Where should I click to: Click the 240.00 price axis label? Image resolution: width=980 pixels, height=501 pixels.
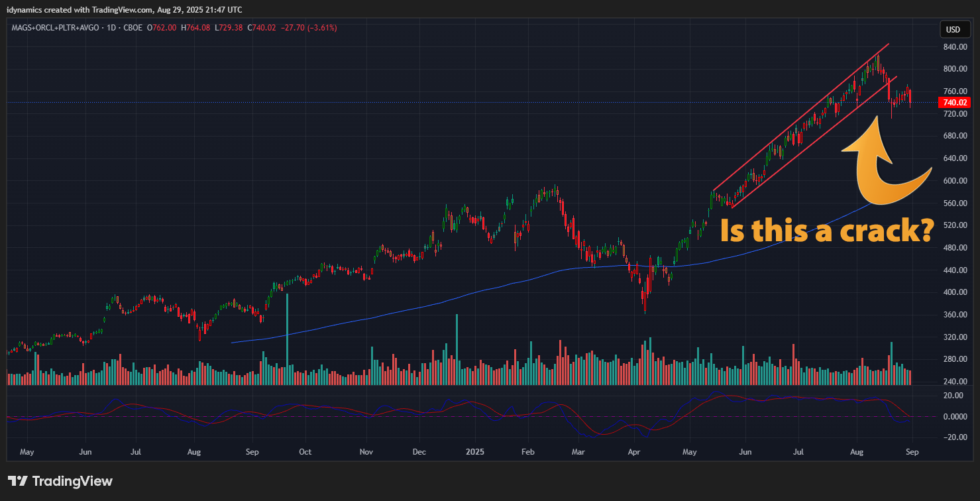tap(954, 382)
